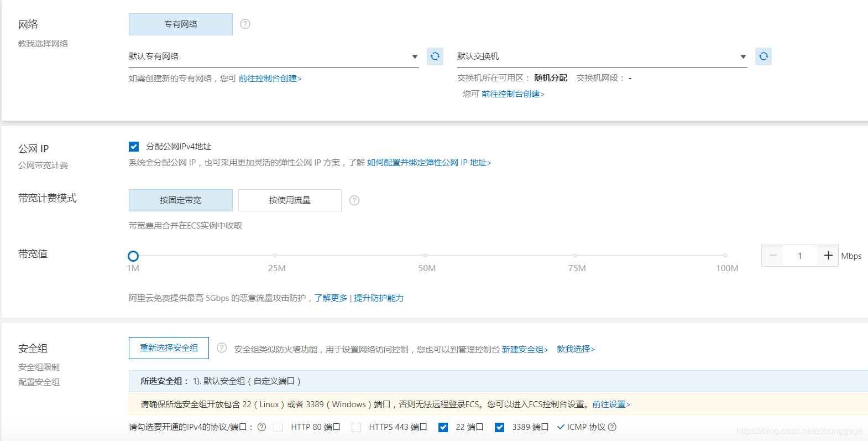Open 新建安全组 link
The height and width of the screenshot is (441, 868).
(x=525, y=350)
